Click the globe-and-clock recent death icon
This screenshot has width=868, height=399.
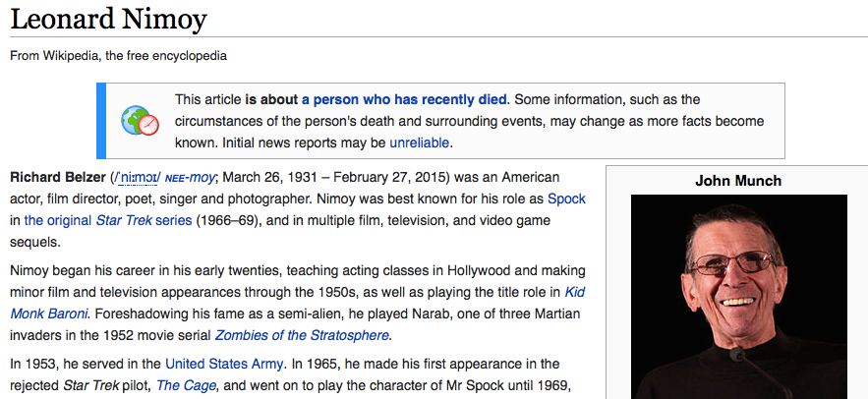[x=140, y=121]
